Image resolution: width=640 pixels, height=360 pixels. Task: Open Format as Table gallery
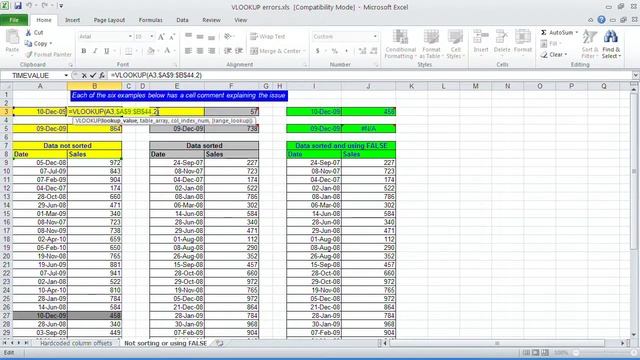[431, 44]
